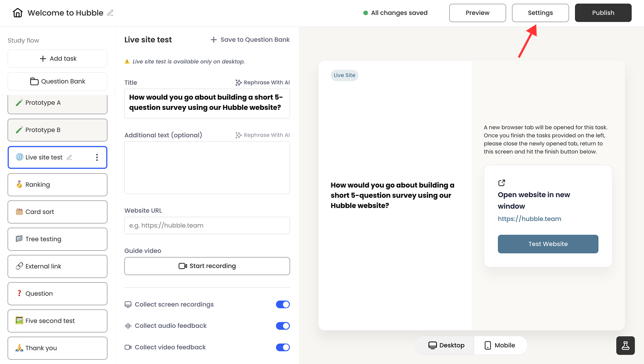This screenshot has width=644, height=364.
Task: Switch preview to Desktop view
Action: [446, 345]
